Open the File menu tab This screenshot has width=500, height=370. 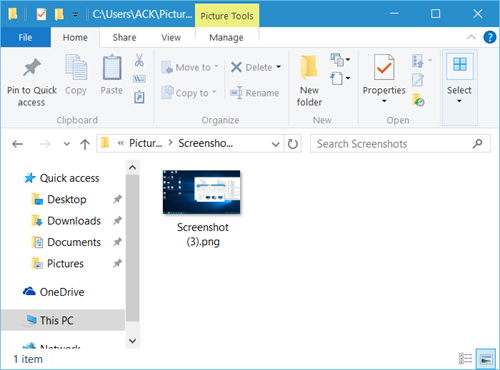pos(25,37)
